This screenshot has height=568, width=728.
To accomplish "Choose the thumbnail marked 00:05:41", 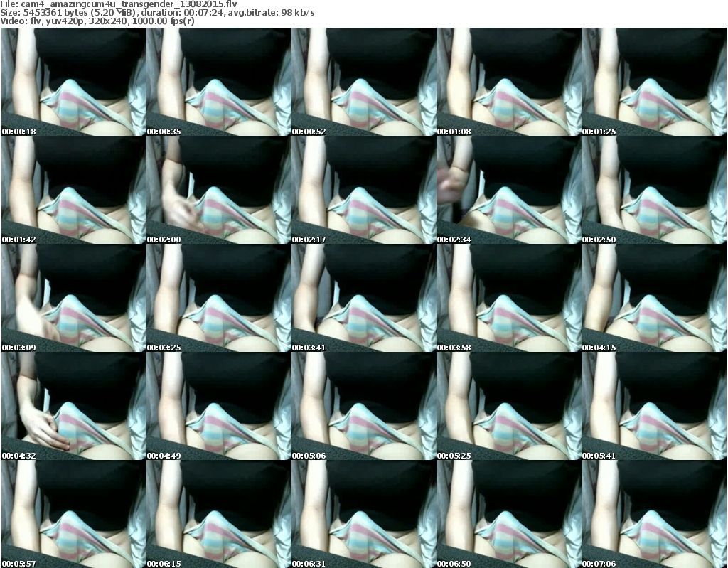I will click(654, 406).
